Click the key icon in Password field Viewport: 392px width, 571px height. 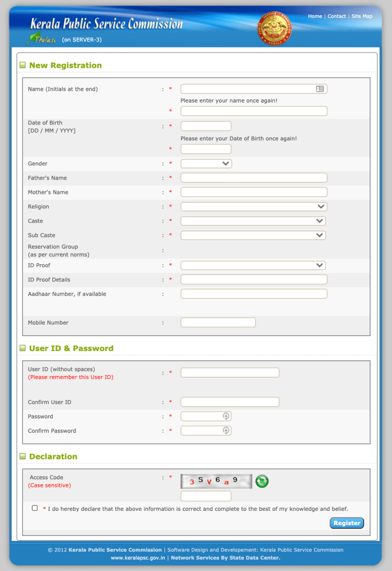pos(226,416)
